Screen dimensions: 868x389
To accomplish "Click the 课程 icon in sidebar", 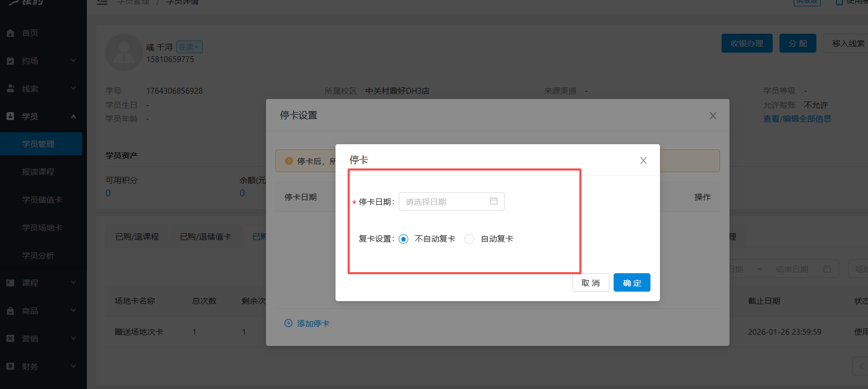I will (11, 283).
